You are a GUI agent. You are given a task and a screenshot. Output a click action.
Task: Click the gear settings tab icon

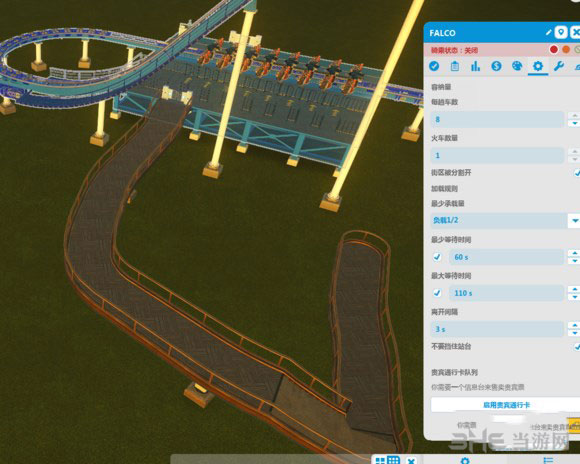point(537,66)
